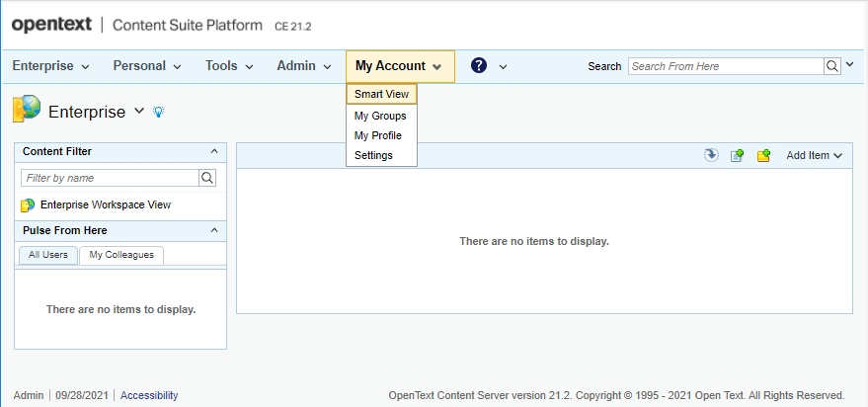868x407 pixels.
Task: Click the Enterprise workspace globe icon
Action: (27, 110)
